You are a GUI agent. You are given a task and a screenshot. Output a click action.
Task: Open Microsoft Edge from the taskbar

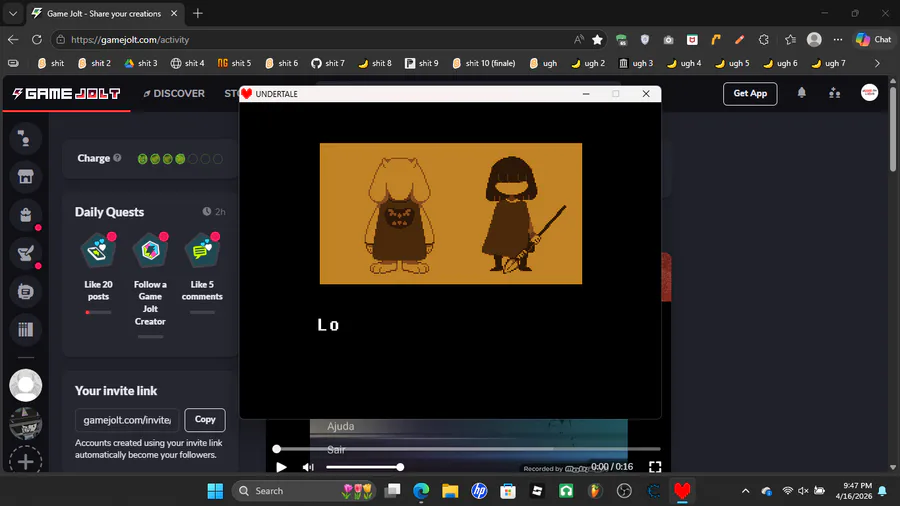point(421,491)
